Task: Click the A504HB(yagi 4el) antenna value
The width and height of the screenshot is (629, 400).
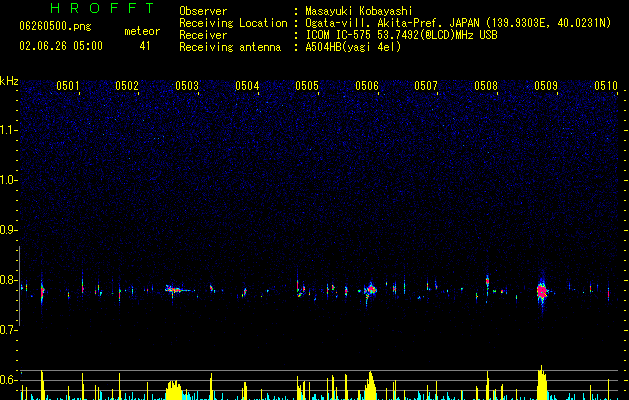Action: pos(353,47)
